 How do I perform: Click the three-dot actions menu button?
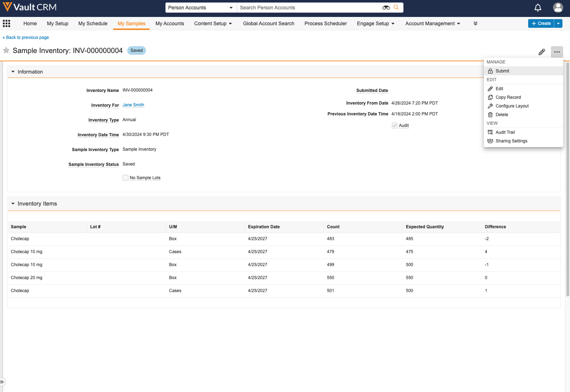[x=557, y=52]
